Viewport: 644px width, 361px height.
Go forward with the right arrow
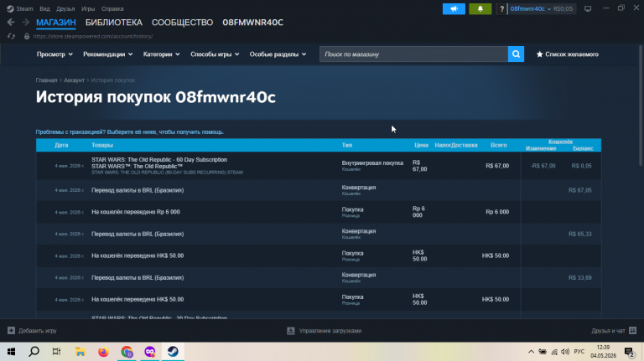pos(25,22)
